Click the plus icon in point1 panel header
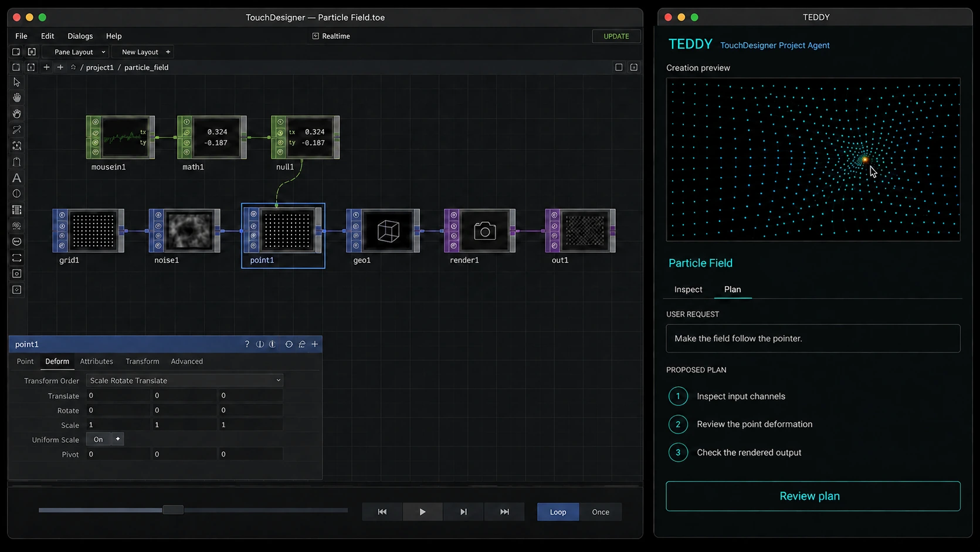The height and width of the screenshot is (552, 980). (315, 344)
